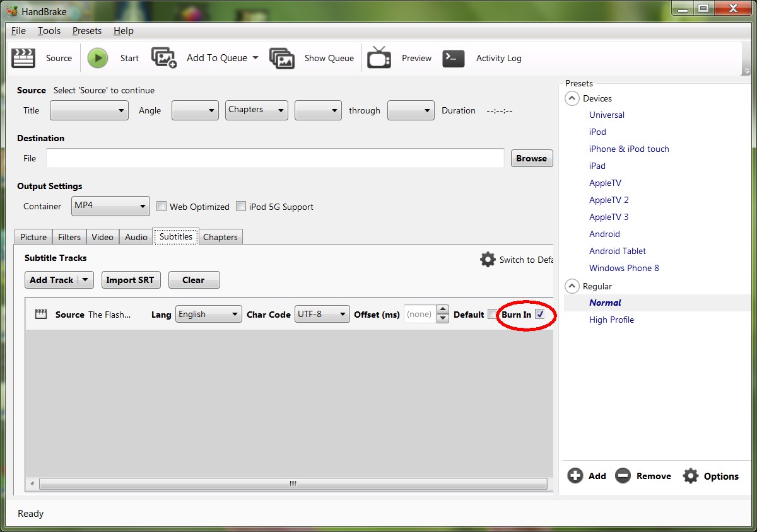This screenshot has width=757, height=532.
Task: Open the Angle dropdown
Action: pyautogui.click(x=195, y=110)
